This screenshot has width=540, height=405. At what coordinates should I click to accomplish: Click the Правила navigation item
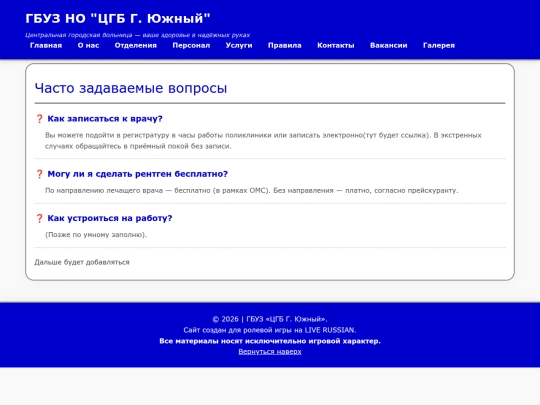click(285, 45)
